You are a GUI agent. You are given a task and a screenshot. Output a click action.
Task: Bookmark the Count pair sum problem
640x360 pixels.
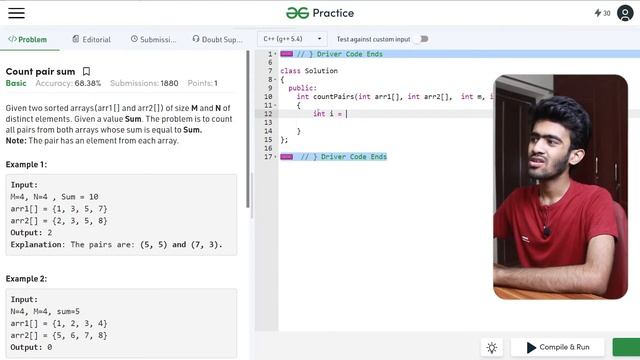tap(86, 71)
